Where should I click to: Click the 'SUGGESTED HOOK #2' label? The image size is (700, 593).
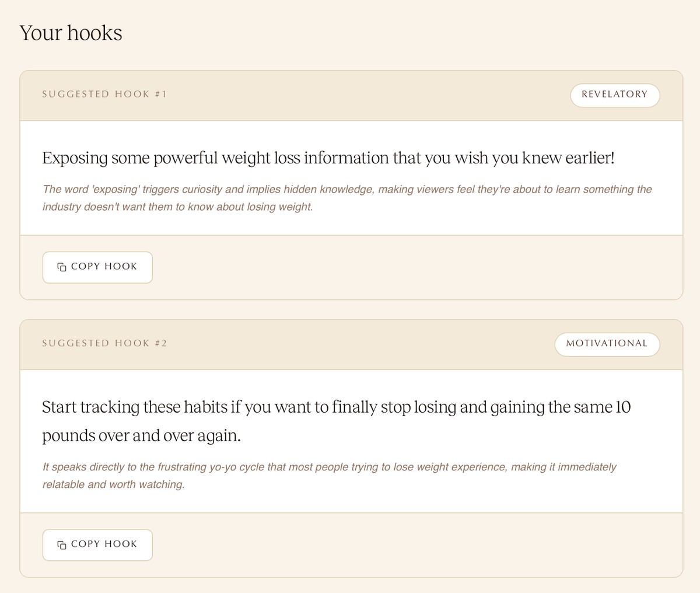pyautogui.click(x=104, y=343)
